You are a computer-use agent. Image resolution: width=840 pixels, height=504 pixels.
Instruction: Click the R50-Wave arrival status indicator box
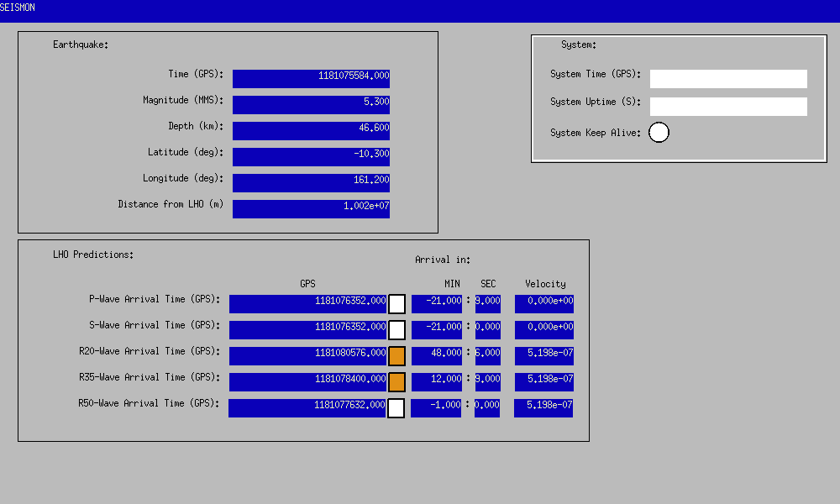click(396, 408)
